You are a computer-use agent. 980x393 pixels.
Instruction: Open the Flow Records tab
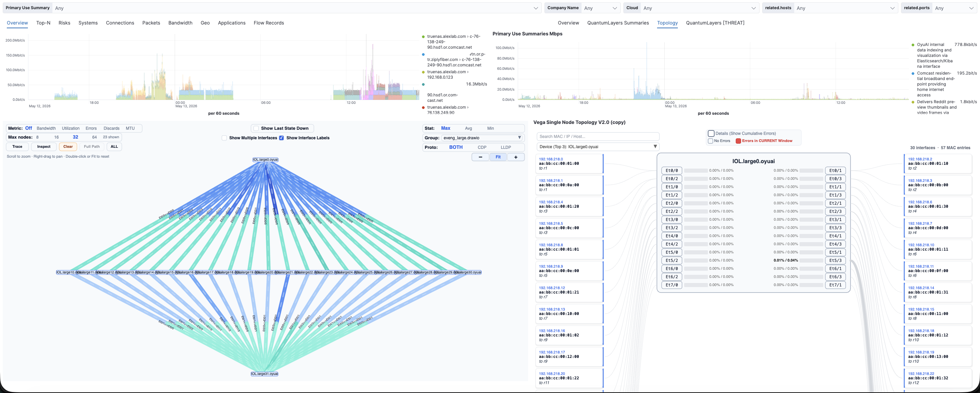tap(269, 23)
